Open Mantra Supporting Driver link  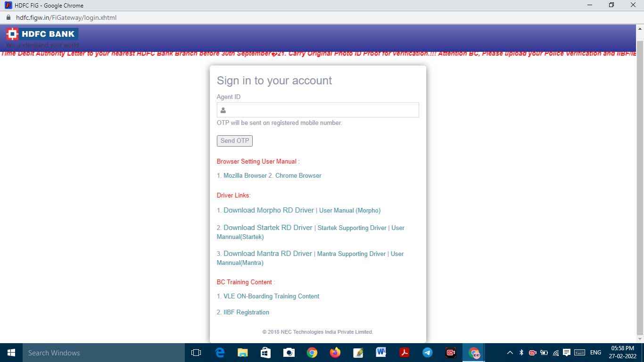pos(351,254)
